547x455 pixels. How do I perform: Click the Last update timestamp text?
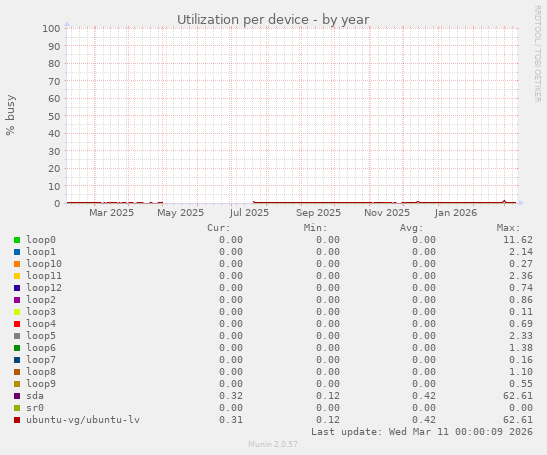click(422, 432)
